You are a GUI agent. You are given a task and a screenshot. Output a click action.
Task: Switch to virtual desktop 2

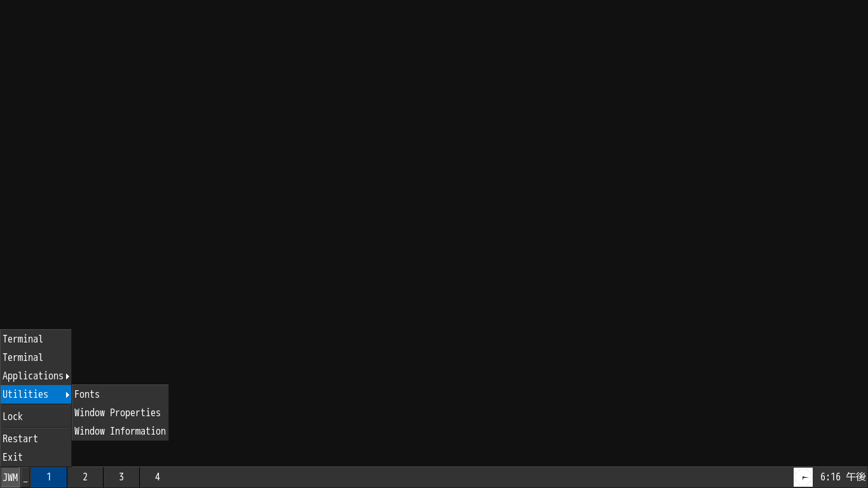(x=85, y=477)
